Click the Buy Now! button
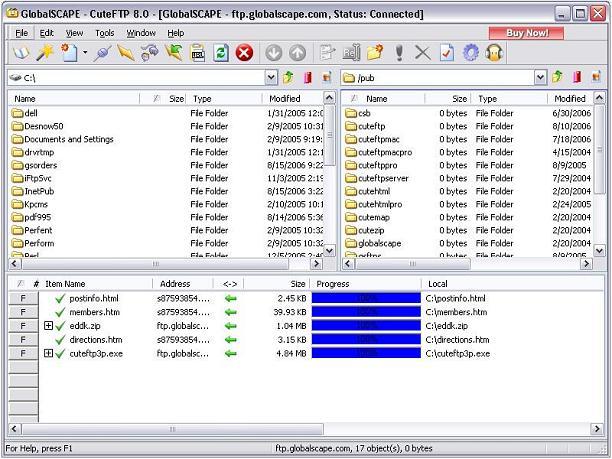 527,33
